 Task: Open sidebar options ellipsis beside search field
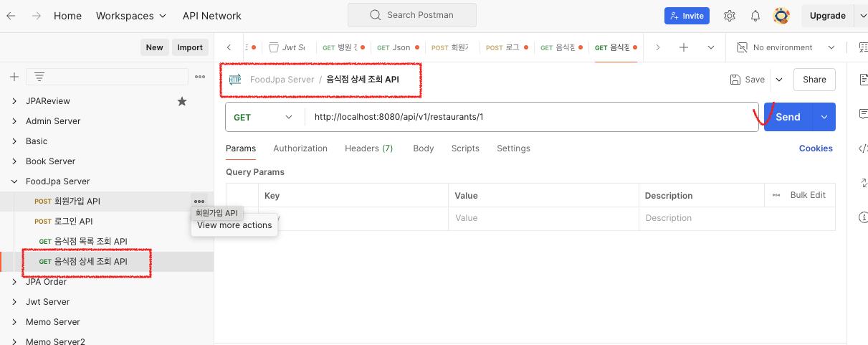click(201, 77)
